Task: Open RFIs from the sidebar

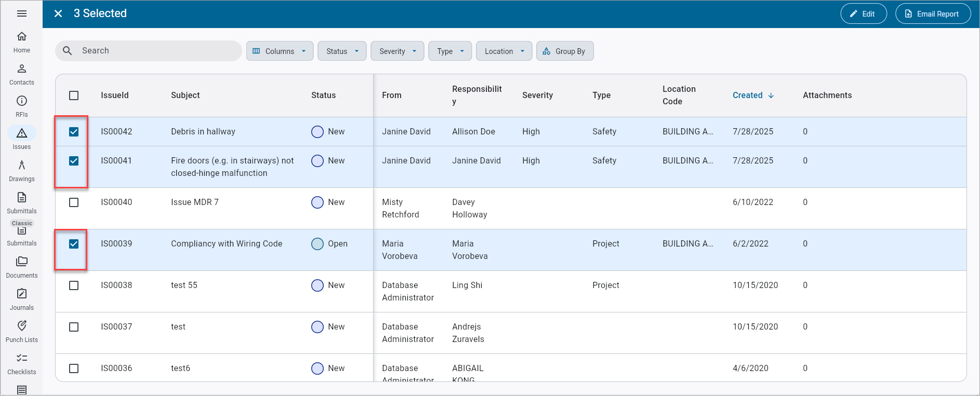Action: click(x=22, y=107)
